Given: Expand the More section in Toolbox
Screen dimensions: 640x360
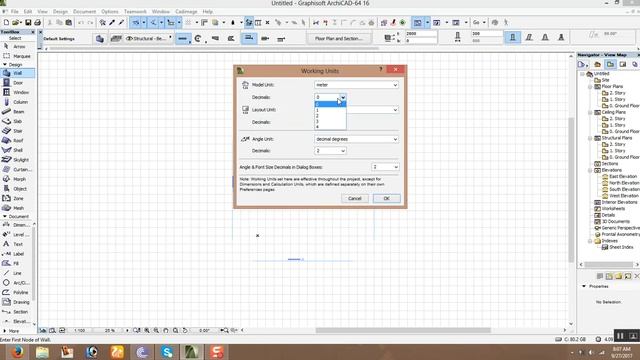Looking at the screenshot, I should (x=5, y=331).
